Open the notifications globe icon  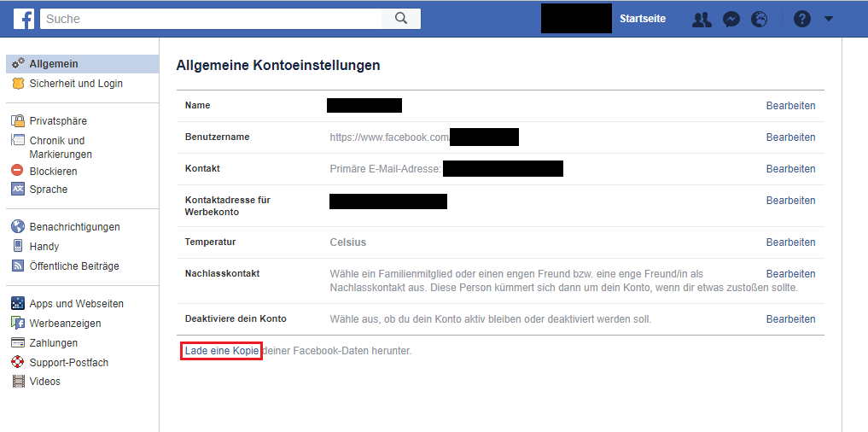(x=759, y=19)
